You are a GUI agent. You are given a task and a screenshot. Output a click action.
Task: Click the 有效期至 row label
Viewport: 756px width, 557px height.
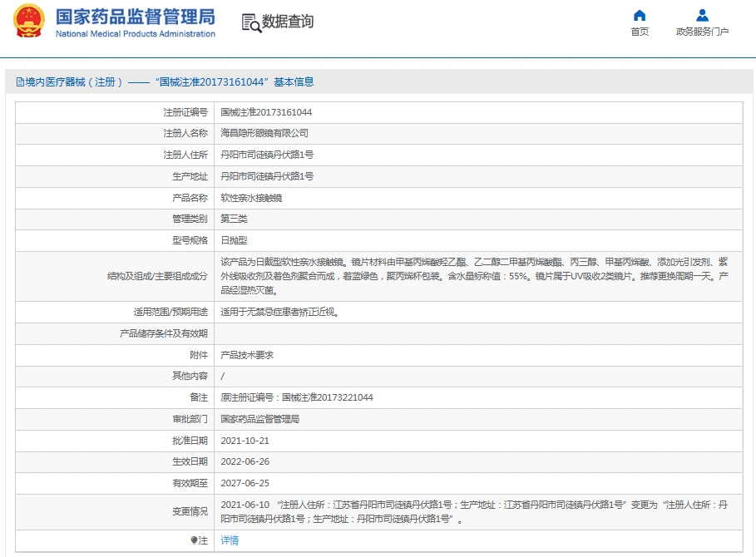(190, 483)
